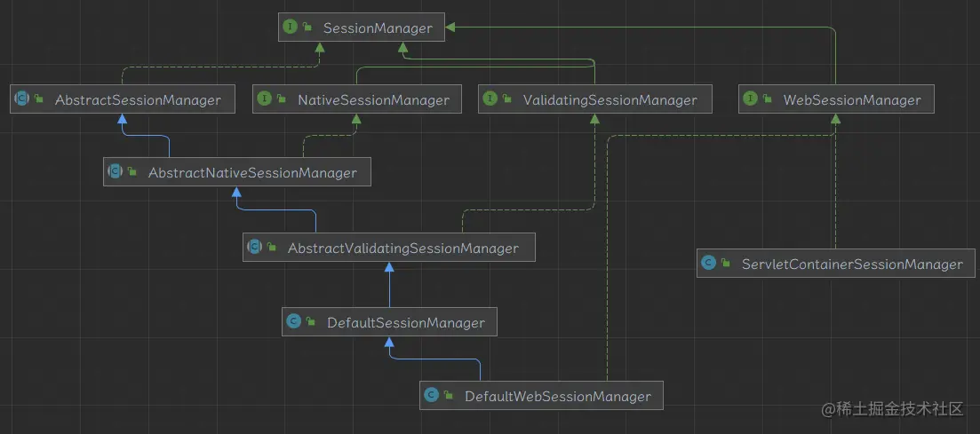Click the lock icon beside AbstractSessionManager
980x434 pixels.
click(39, 99)
